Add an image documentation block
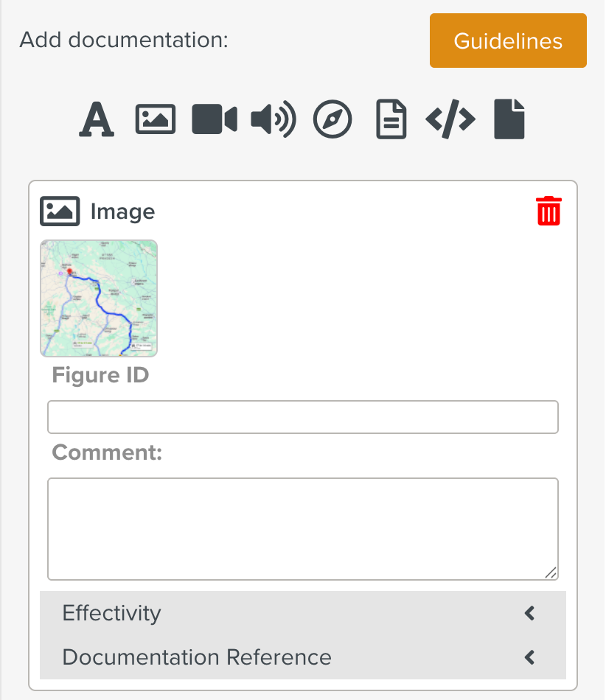The image size is (606, 700). [156, 119]
